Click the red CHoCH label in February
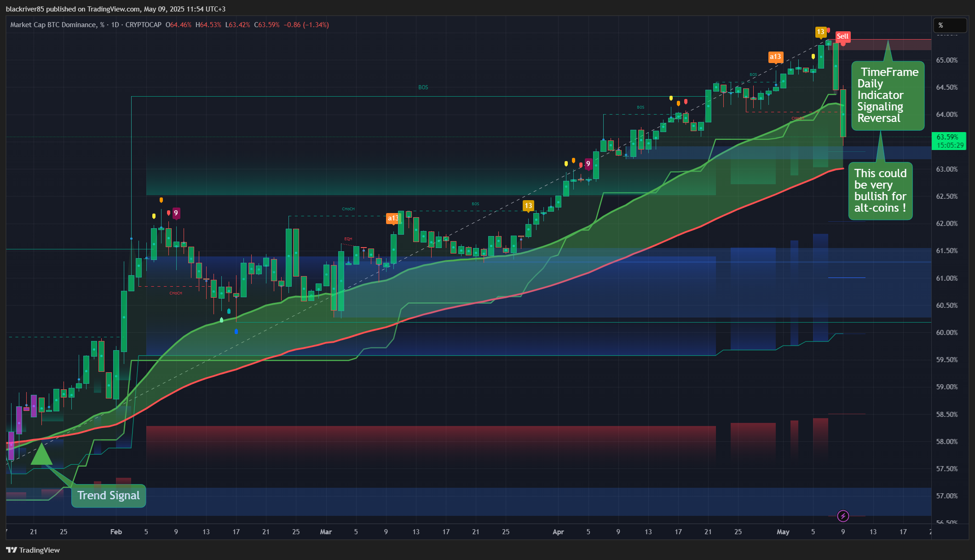The image size is (975, 560). click(176, 293)
